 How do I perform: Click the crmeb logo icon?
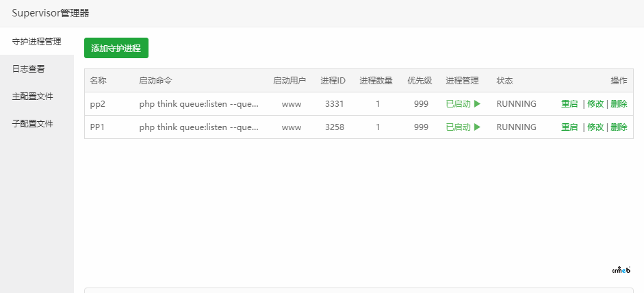[x=621, y=270]
